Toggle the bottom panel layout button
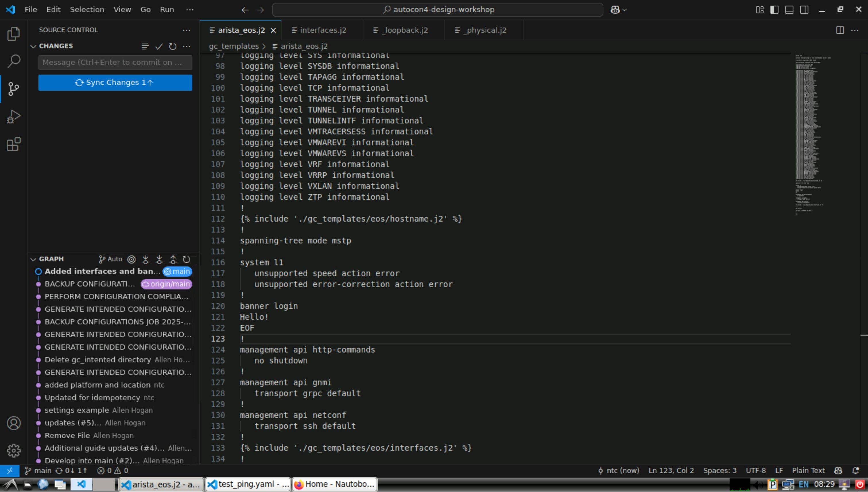The image size is (868, 492). point(789,10)
